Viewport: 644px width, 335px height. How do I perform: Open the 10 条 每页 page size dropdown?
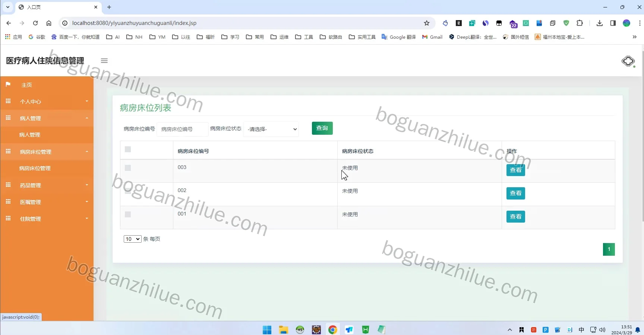(x=132, y=239)
